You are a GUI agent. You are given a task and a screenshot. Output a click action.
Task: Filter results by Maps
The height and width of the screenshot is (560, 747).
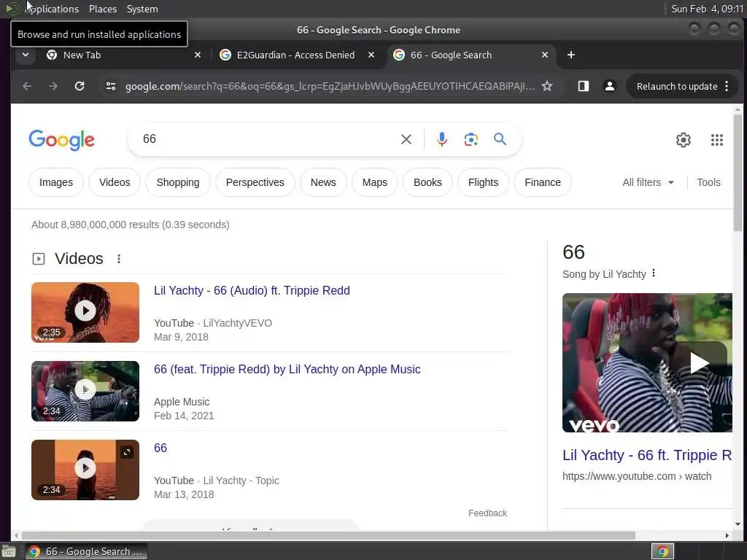(374, 182)
